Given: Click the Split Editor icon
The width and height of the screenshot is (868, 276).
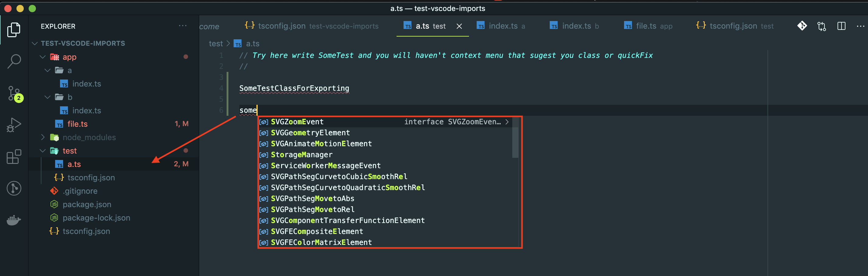Looking at the screenshot, I should 842,26.
